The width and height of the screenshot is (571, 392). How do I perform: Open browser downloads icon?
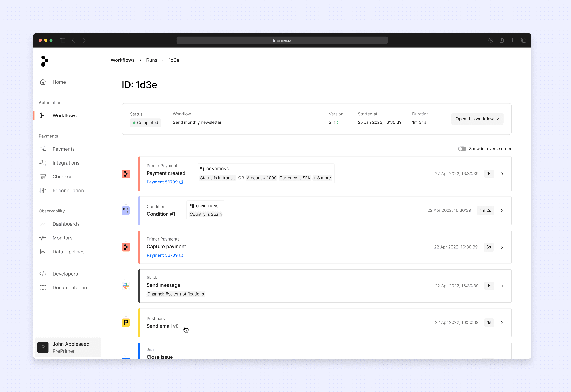point(491,40)
